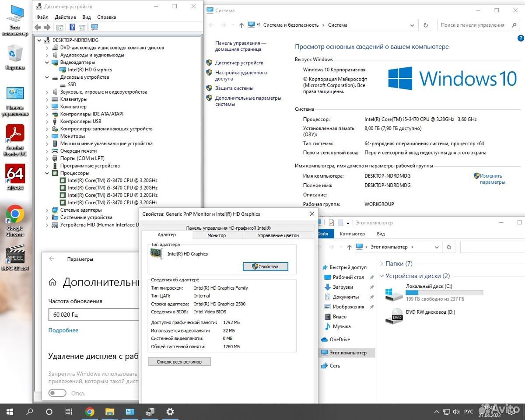The width and height of the screenshot is (525, 420).
Task: Switch to Монитор tab in properties dialog
Action: point(217,235)
